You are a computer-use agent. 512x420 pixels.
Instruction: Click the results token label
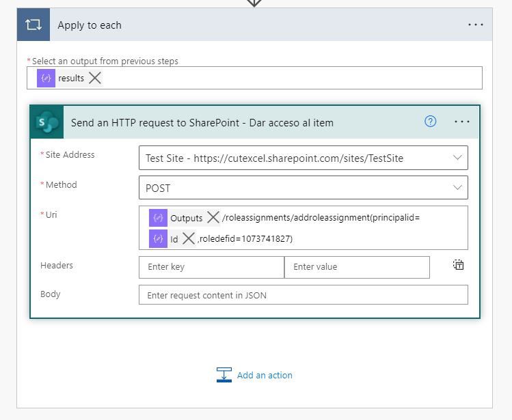[71, 79]
